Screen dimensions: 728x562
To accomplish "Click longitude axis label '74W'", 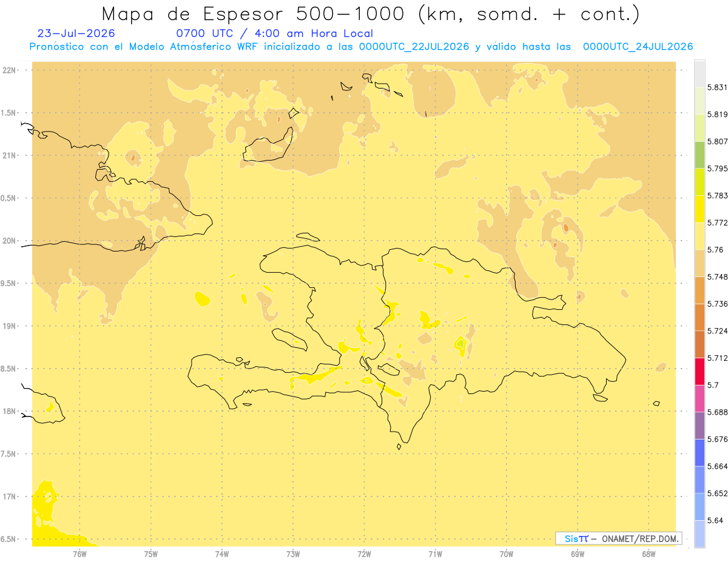I will click(222, 554).
